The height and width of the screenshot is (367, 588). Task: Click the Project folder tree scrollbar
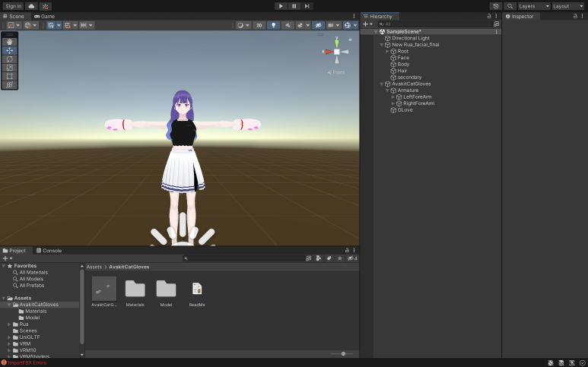[x=81, y=306]
